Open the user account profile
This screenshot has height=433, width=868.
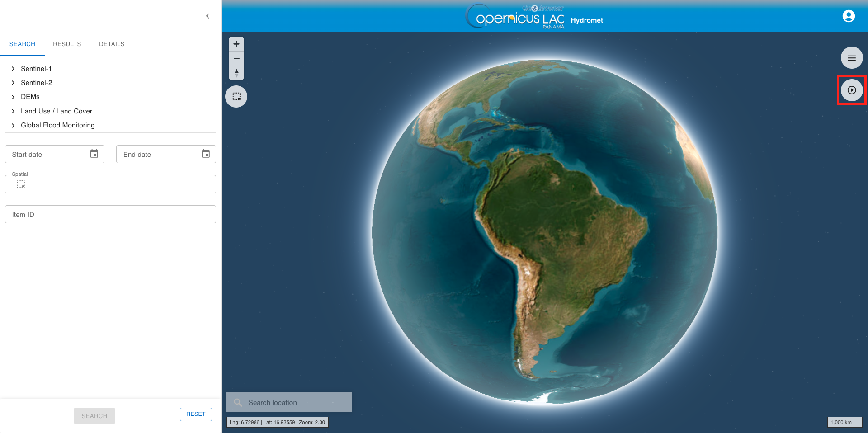(848, 16)
